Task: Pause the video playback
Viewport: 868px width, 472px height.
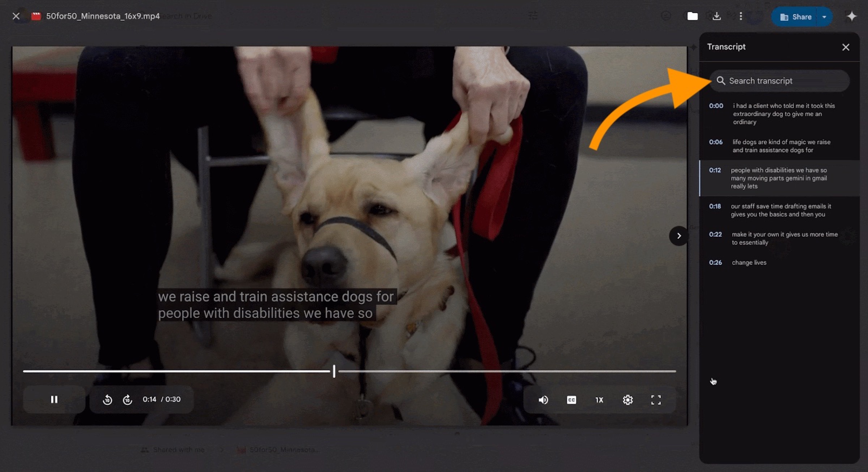Action: pos(54,399)
